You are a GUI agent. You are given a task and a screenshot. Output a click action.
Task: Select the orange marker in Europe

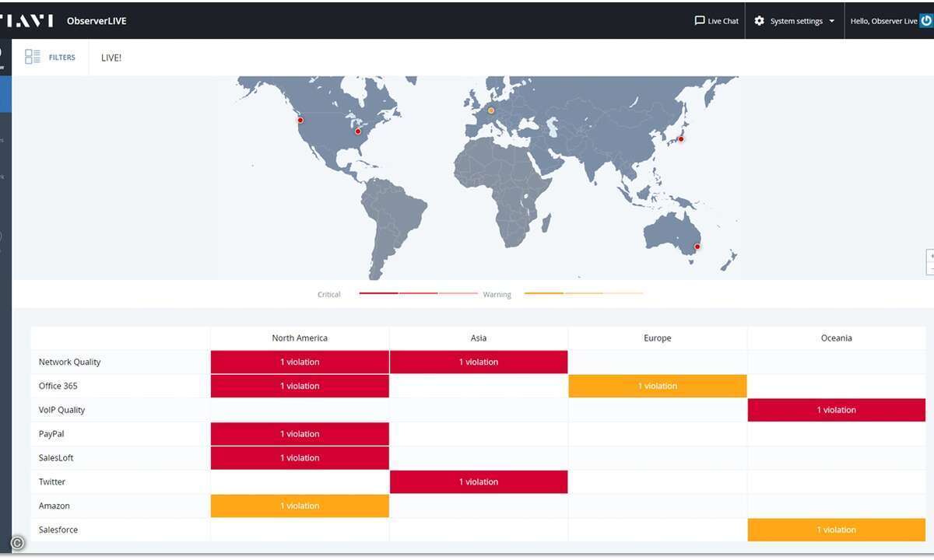[491, 110]
